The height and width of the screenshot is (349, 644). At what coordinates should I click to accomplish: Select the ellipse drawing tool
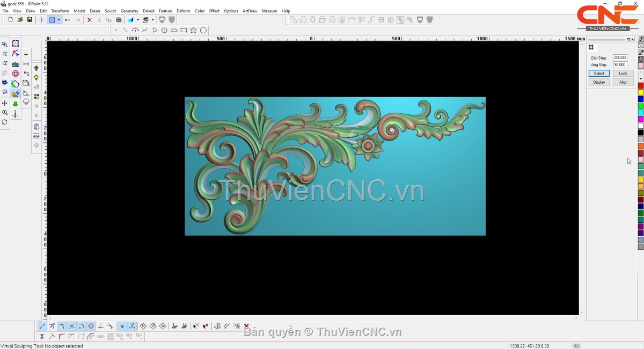(x=174, y=31)
